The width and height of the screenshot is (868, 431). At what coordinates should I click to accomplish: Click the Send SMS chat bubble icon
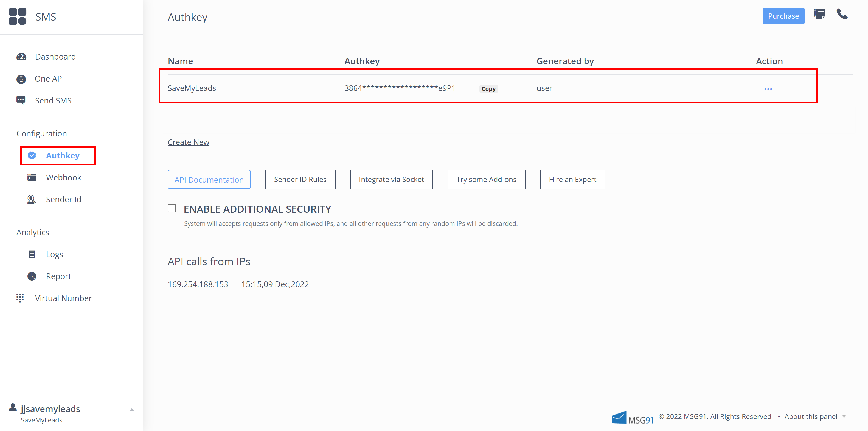[21, 100]
